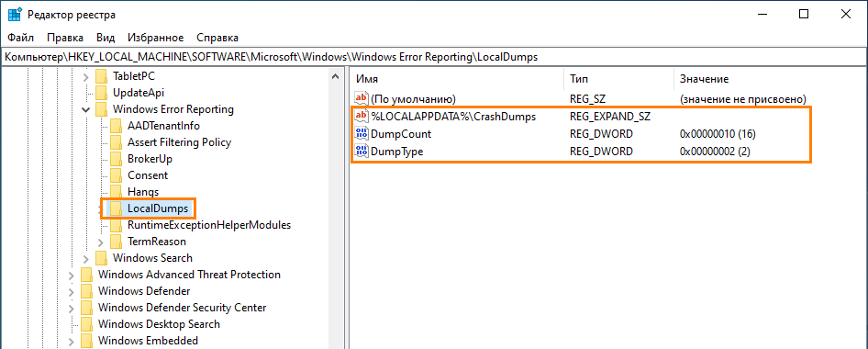Select the BrokerUp key label
The width and height of the screenshot is (868, 349).
tap(150, 159)
